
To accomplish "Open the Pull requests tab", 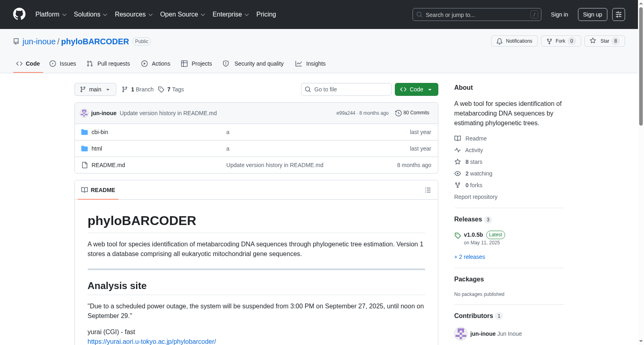I will point(108,64).
